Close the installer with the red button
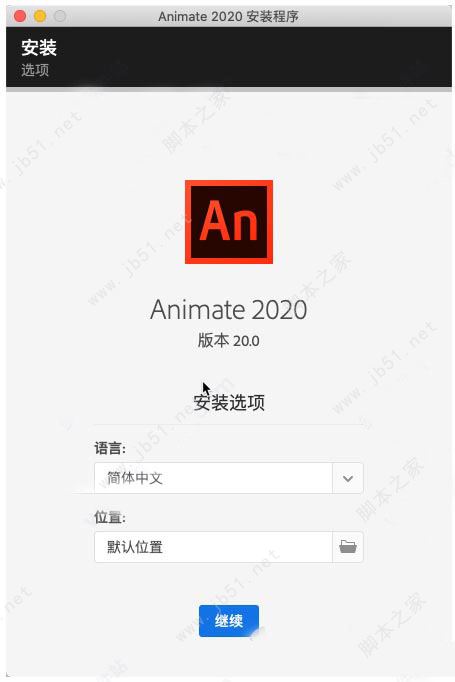Screen dimensions: 455x682 20,17
